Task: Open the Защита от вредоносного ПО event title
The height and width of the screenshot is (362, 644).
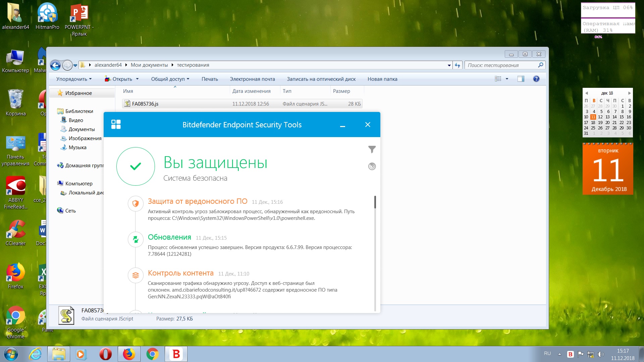Action: 197,201
